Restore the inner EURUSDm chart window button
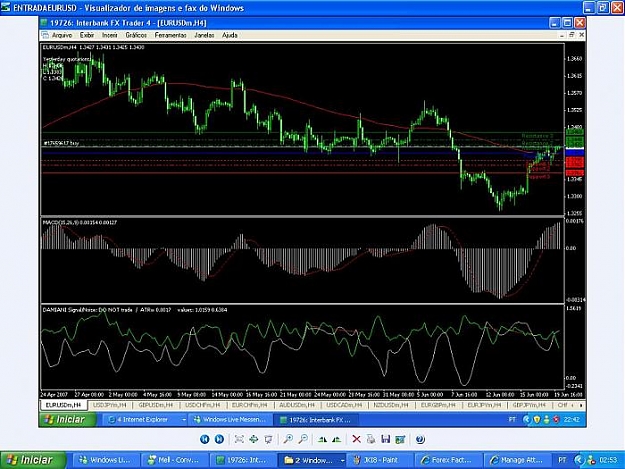Image resolution: width=625 pixels, height=469 pixels. [572, 35]
